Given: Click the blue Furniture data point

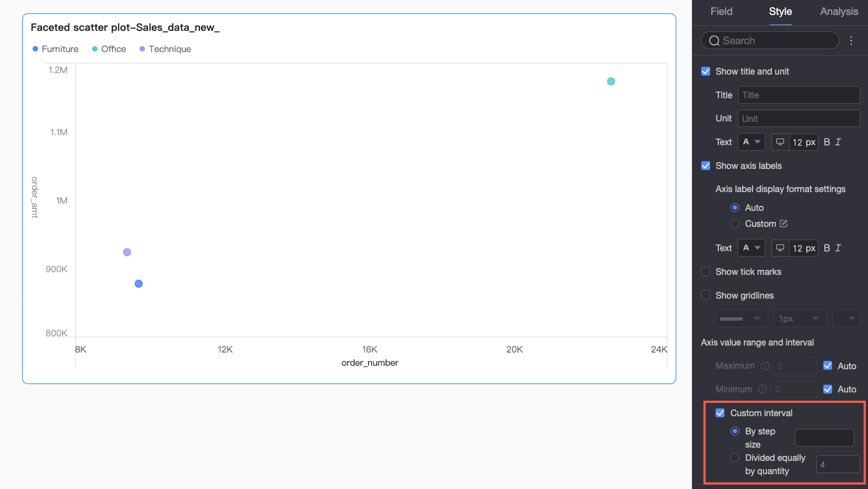Looking at the screenshot, I should 139,284.
